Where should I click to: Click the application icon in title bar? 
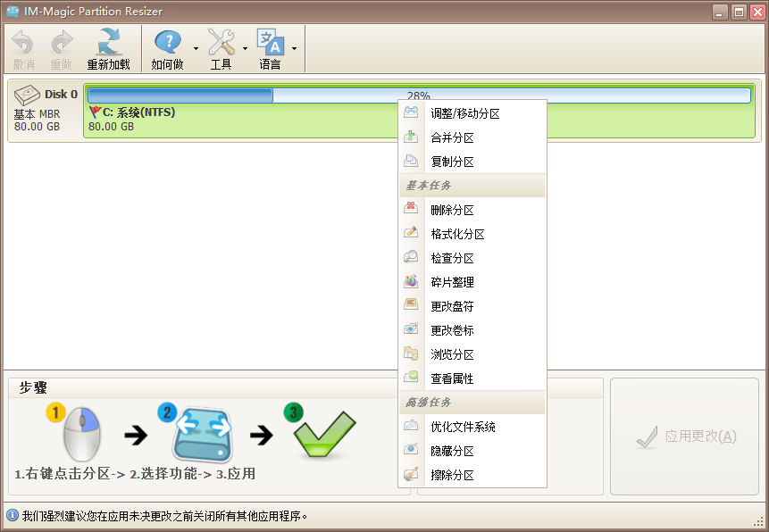coord(13,12)
